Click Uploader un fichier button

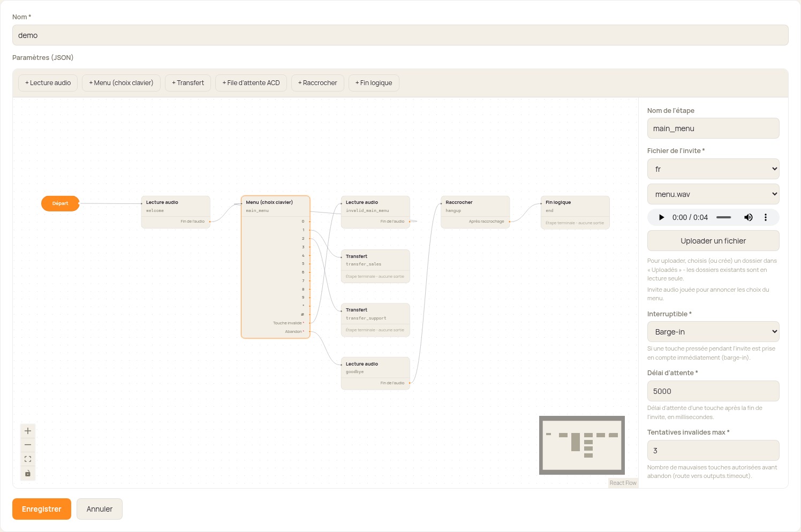(x=713, y=241)
